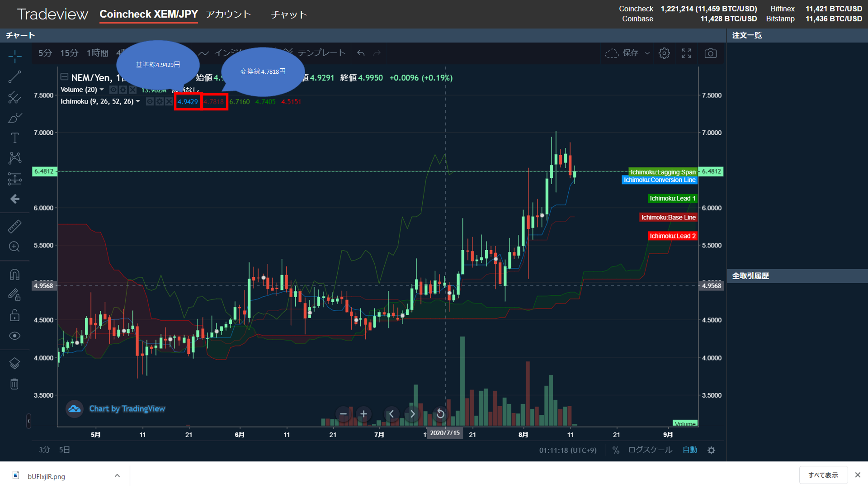Open the bUFlxjIR.png download item
Image resolution: width=868 pixels, height=489 pixels.
[x=46, y=476]
